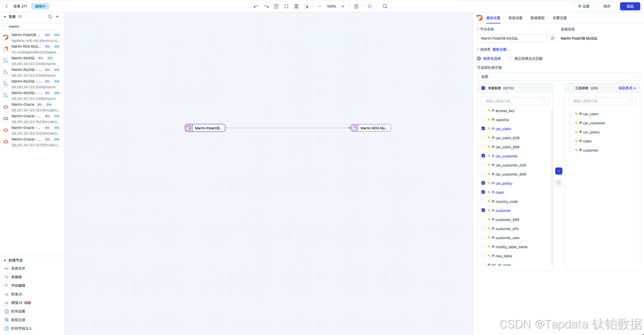Switch to the 基础设置 tab
Viewport: 644px width, 335px height.
point(493,18)
